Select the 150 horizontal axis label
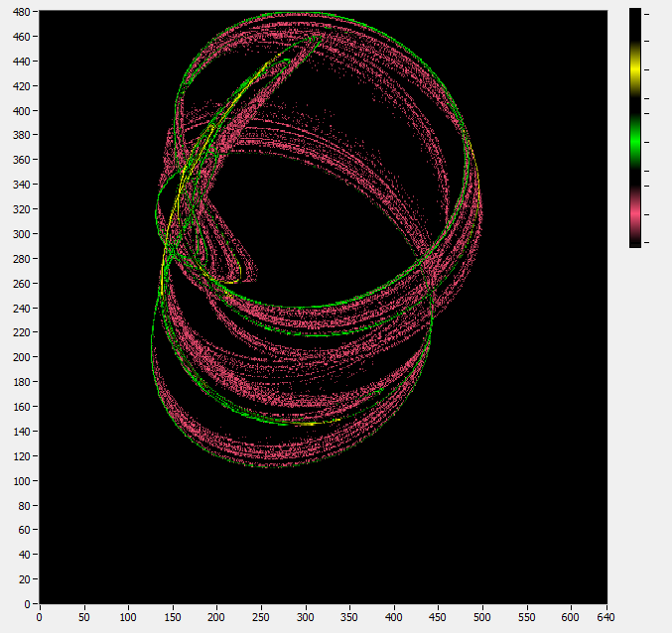 point(173,617)
